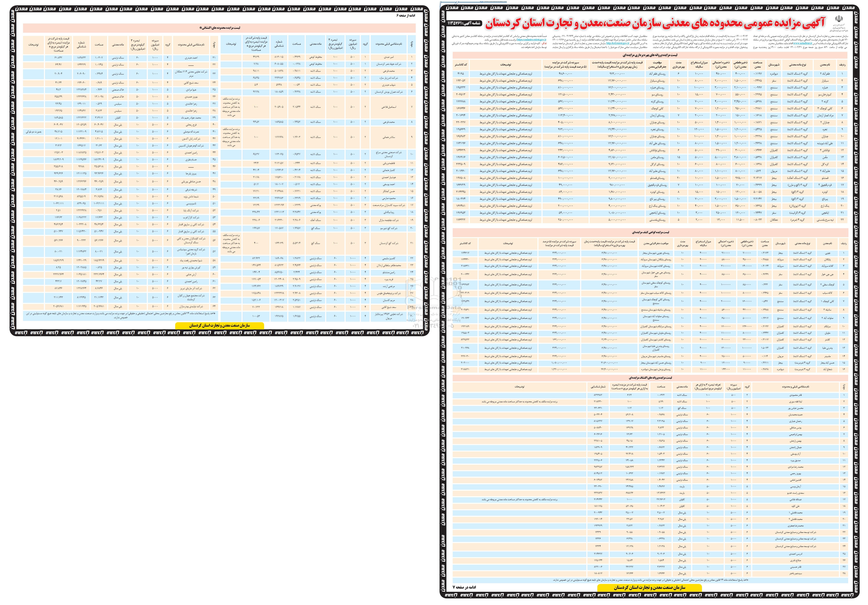Viewport: 868px width, 605px height.
Task: Click yellow footer "سازمان صنعت معدن و تجارت" on right page
Action: pyautogui.click(x=650, y=588)
